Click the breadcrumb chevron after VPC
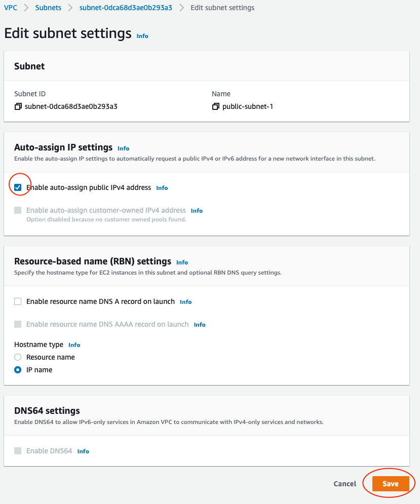This screenshot has height=504, width=420. (26, 8)
